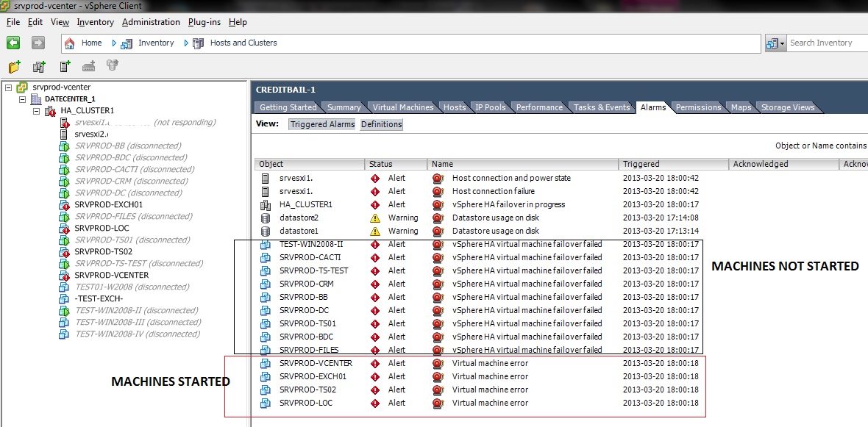Open the Administration menu

click(151, 22)
